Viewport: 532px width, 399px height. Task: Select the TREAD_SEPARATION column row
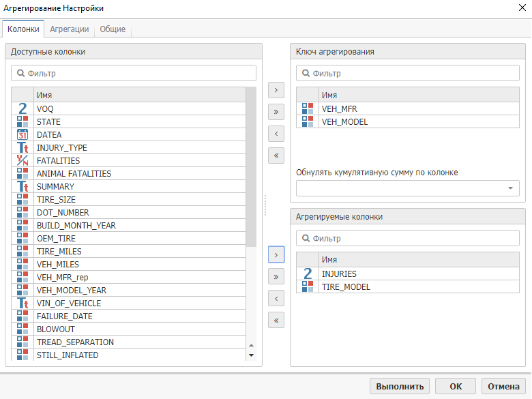click(75, 342)
